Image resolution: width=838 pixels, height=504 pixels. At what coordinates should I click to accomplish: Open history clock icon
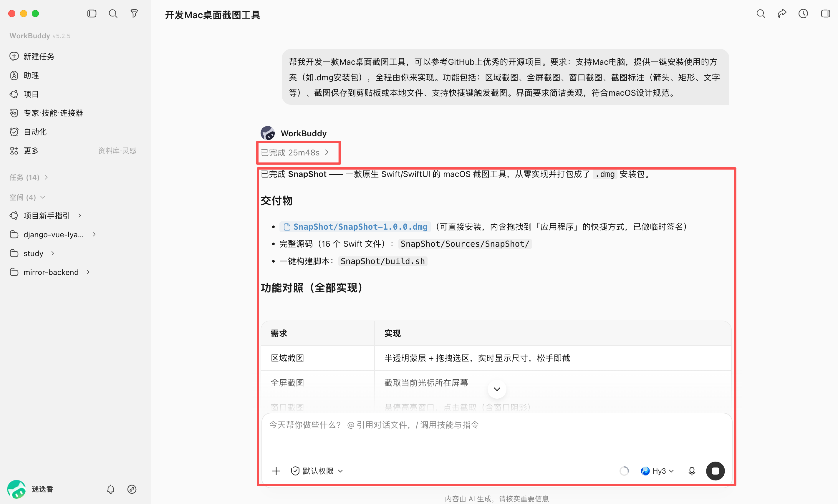(803, 14)
